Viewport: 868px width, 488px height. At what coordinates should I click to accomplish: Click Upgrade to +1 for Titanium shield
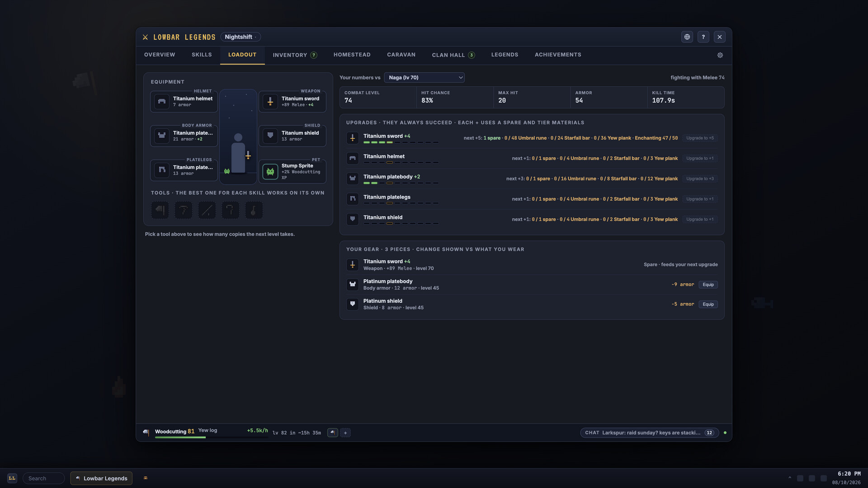click(700, 220)
